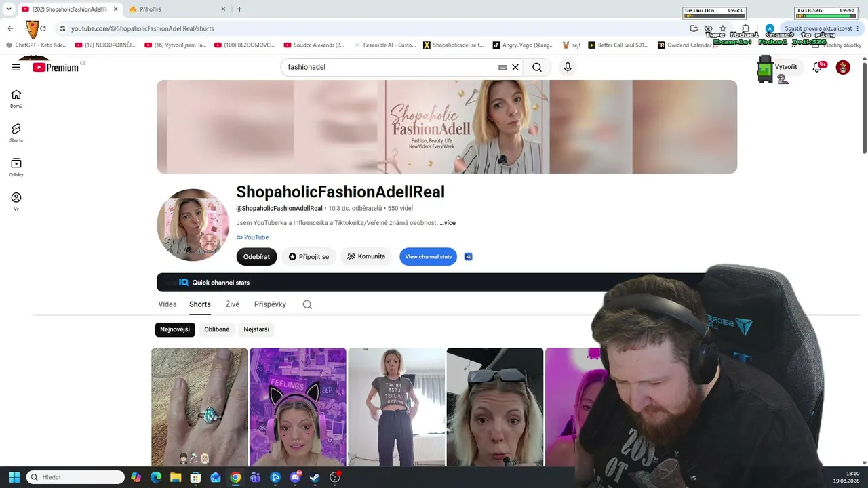Open the ChatGPT - Keto Jíde bookmark

[37, 45]
